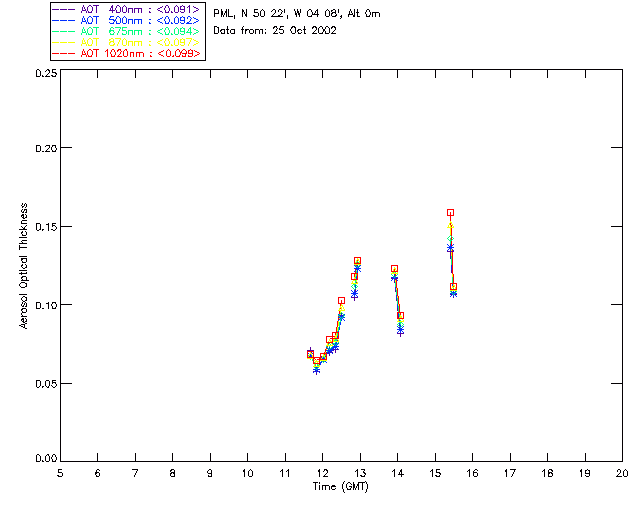Click the 'Data from: 25 Oct 2002' label
This screenshot has width=640, height=512.
pyautogui.click(x=275, y=31)
